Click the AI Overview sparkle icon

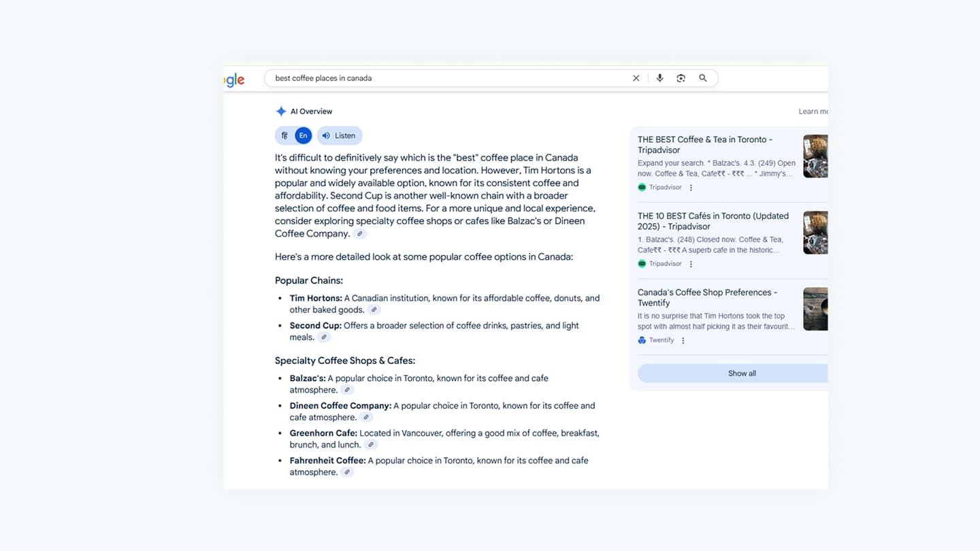[x=280, y=112]
